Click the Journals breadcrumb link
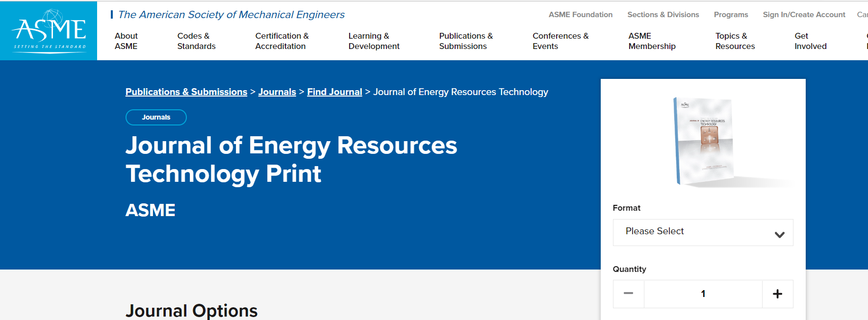 tap(277, 92)
